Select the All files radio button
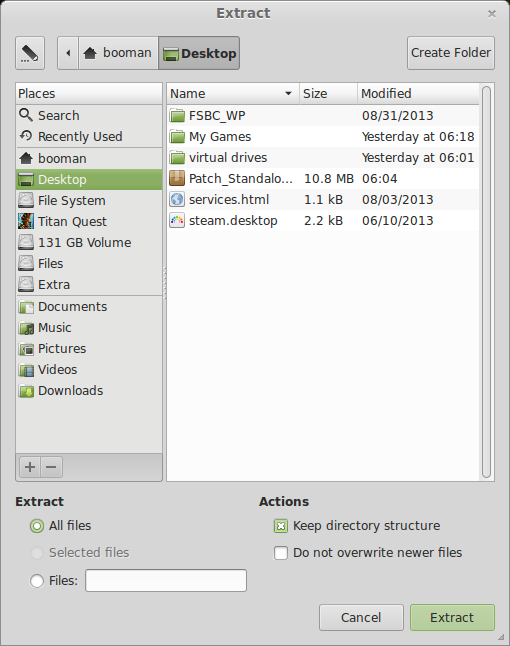Image resolution: width=510 pixels, height=646 pixels. tap(37, 526)
